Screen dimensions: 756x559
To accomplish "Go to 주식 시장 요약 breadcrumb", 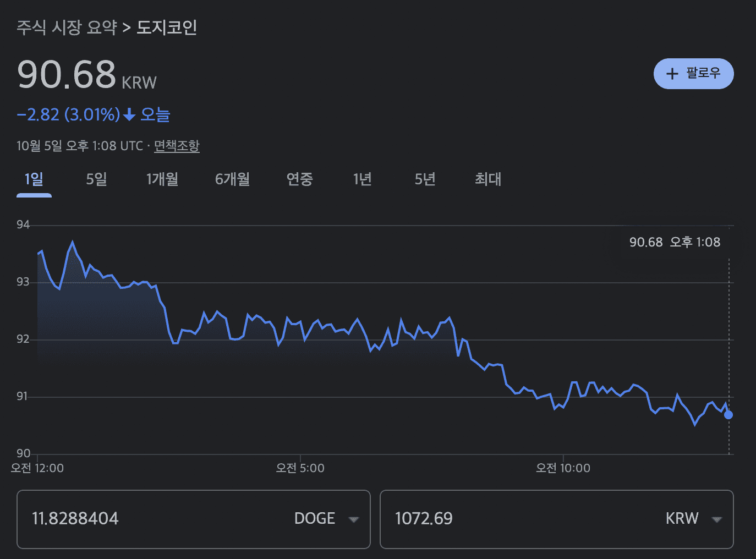I will click(x=67, y=27).
